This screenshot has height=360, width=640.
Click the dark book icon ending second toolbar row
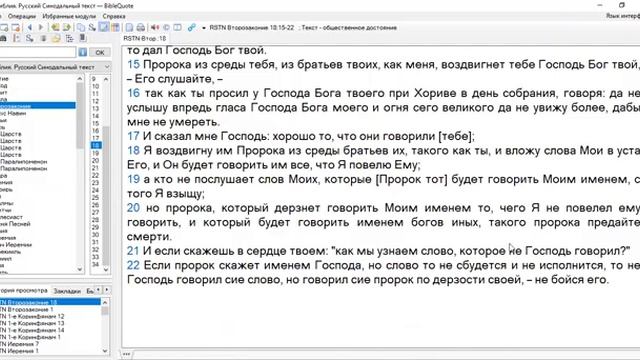[x=82, y=38]
